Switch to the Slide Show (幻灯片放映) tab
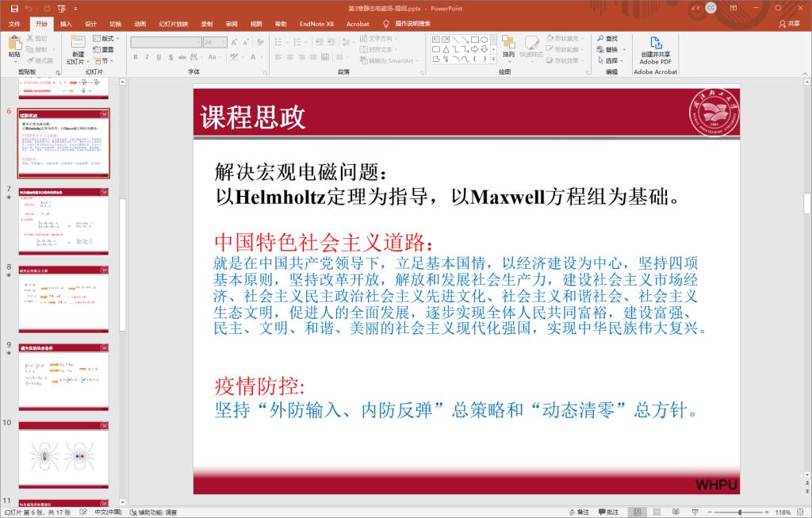The height and width of the screenshot is (518, 812). [x=173, y=24]
